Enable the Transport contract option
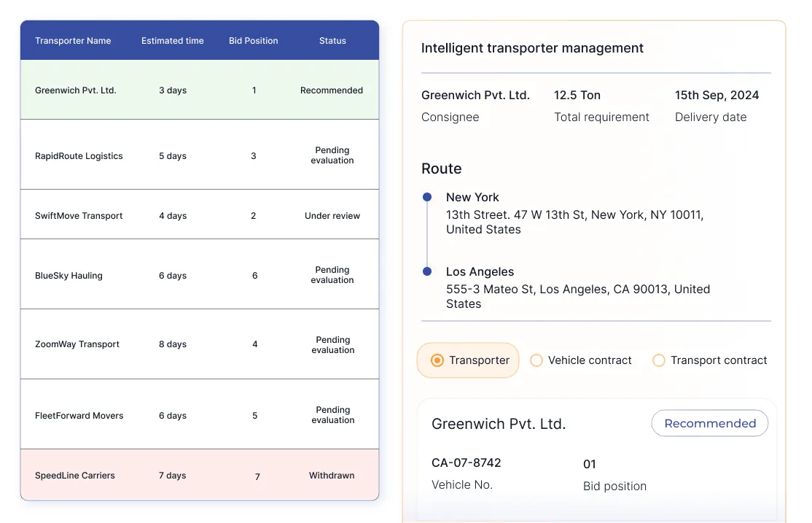Screen dimensions: 812x523 pos(659,360)
